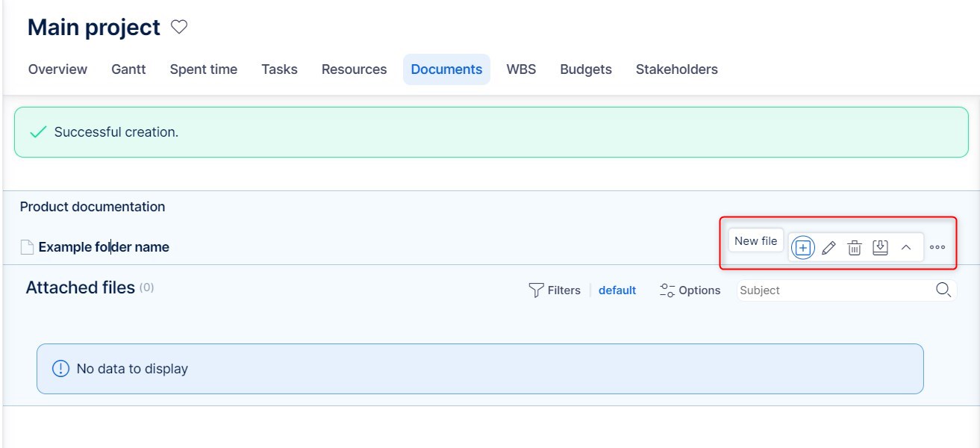This screenshot has height=448, width=980.
Task: Mark Main project as favorite with heart icon
Action: [179, 28]
